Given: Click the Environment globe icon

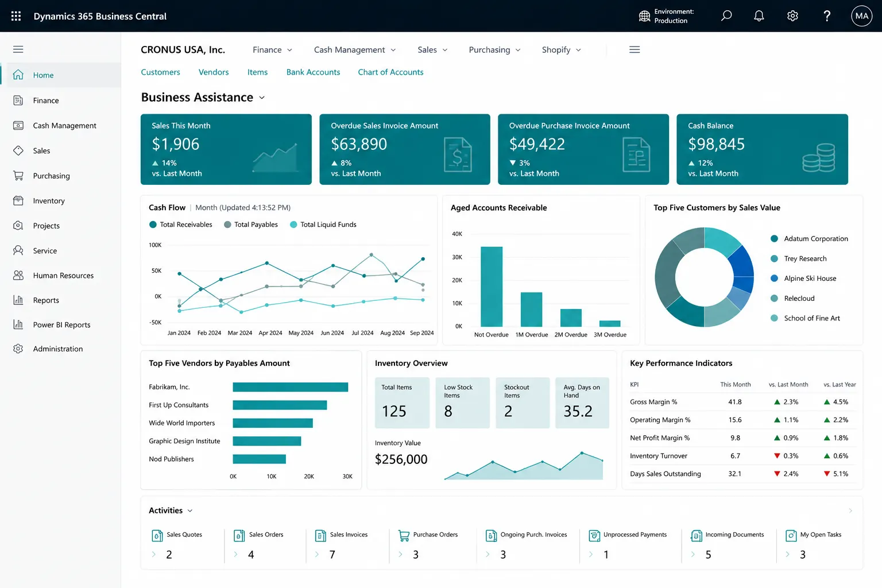Looking at the screenshot, I should point(645,16).
